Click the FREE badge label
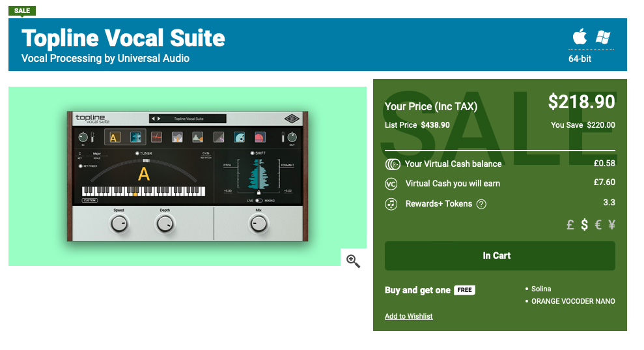This screenshot has width=644, height=350. pos(464,290)
